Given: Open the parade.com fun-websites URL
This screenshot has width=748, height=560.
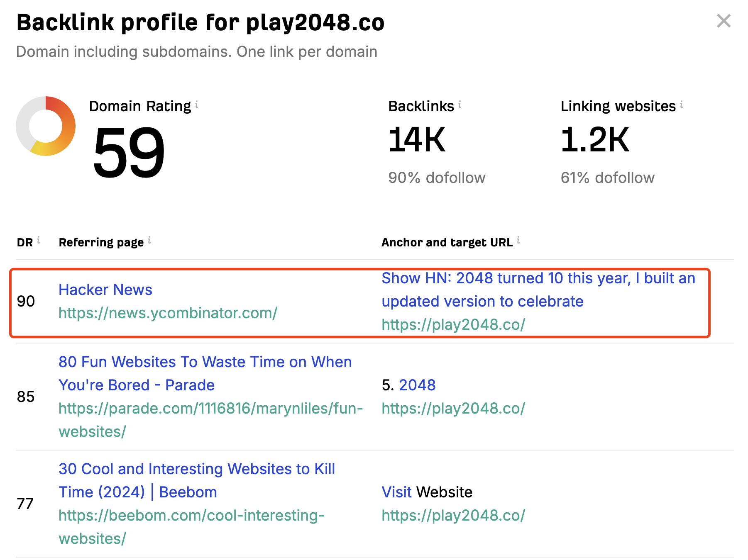Looking at the screenshot, I should click(211, 420).
